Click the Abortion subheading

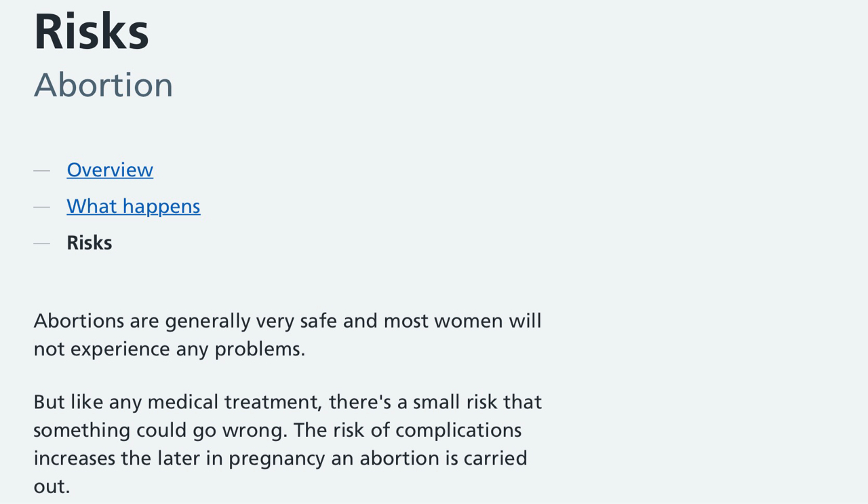[104, 85]
